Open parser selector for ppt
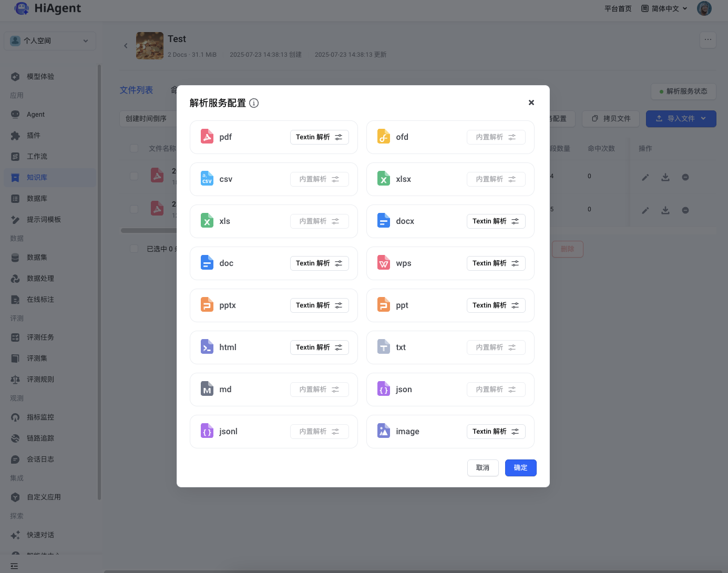The height and width of the screenshot is (573, 728). coord(496,305)
